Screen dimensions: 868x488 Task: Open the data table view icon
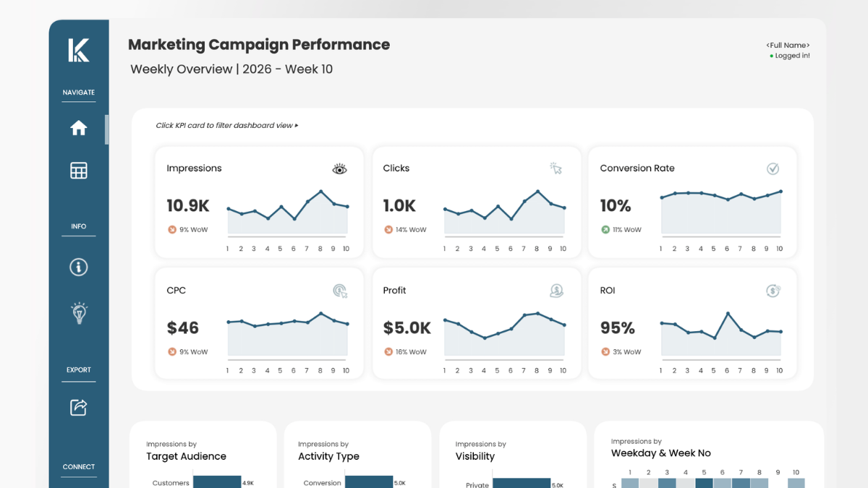pyautogui.click(x=79, y=170)
